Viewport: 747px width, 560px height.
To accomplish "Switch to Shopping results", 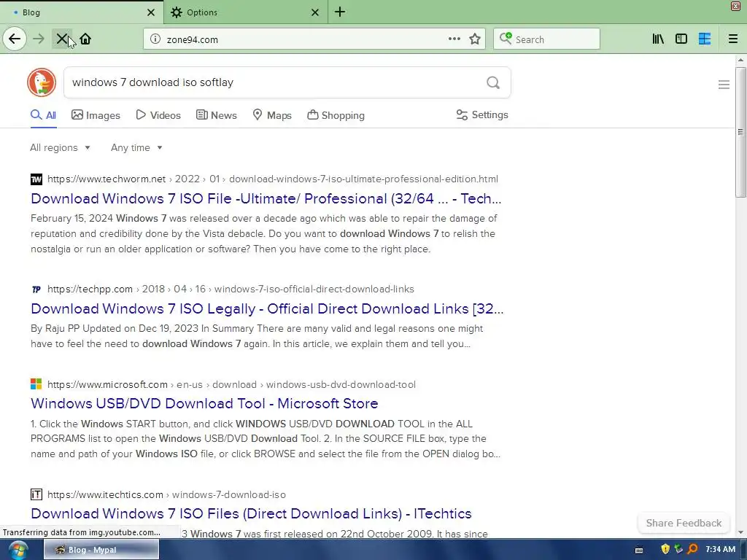I will 336,115.
